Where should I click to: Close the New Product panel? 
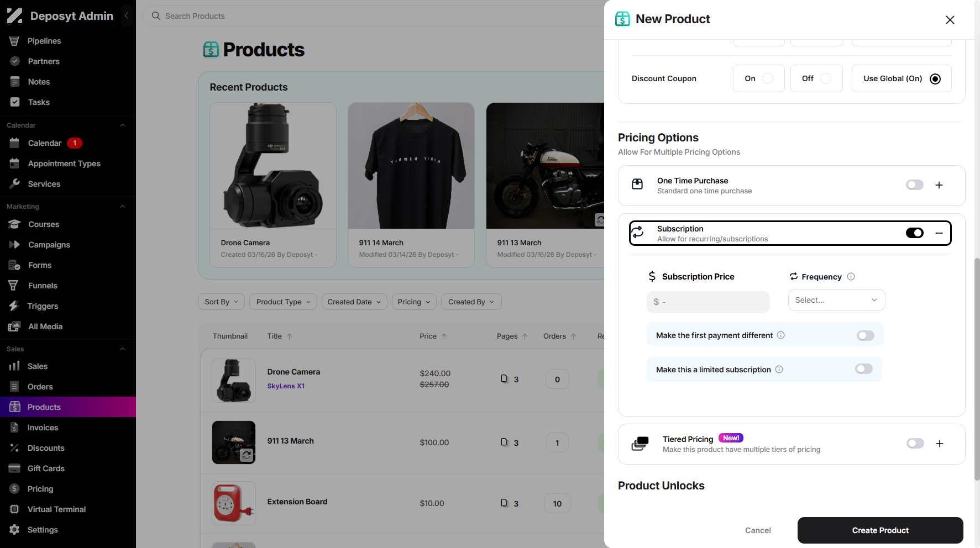point(950,20)
